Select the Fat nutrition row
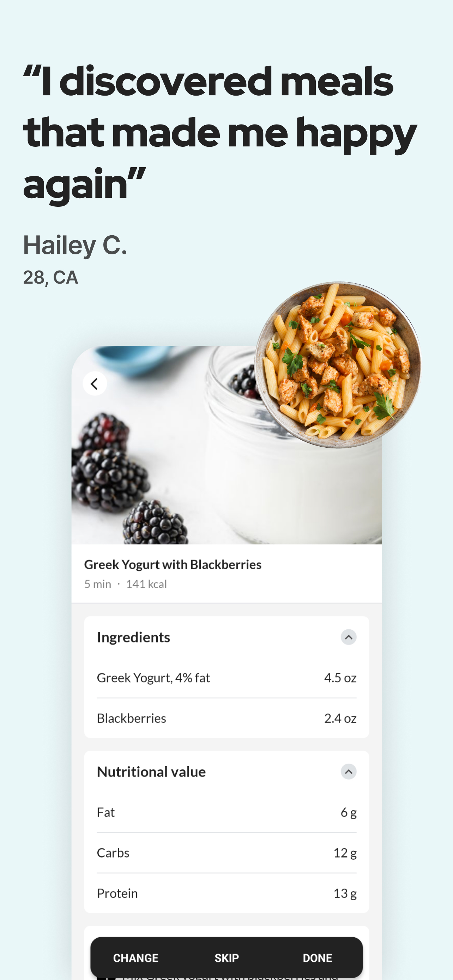 click(x=227, y=812)
